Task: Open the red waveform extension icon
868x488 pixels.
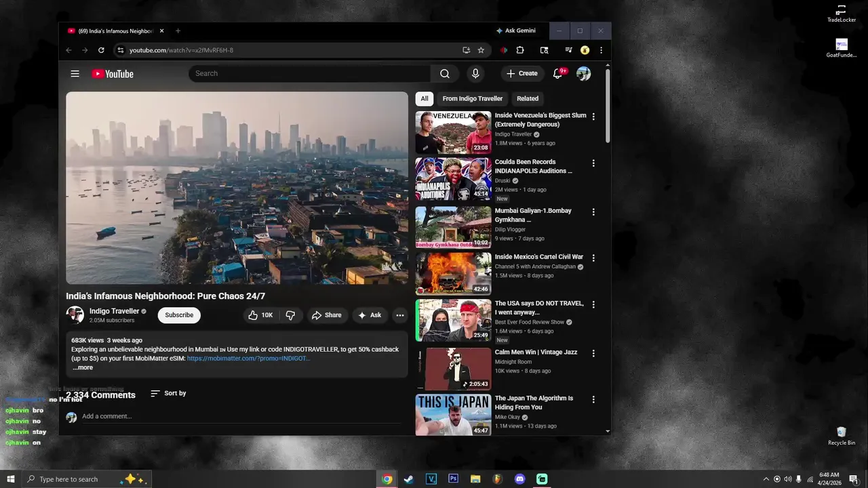Action: [x=504, y=50]
